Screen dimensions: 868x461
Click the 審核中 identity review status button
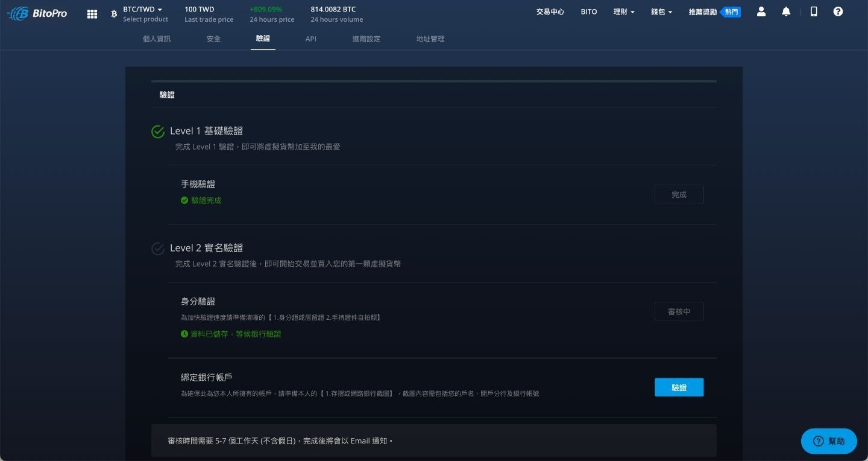pos(679,311)
